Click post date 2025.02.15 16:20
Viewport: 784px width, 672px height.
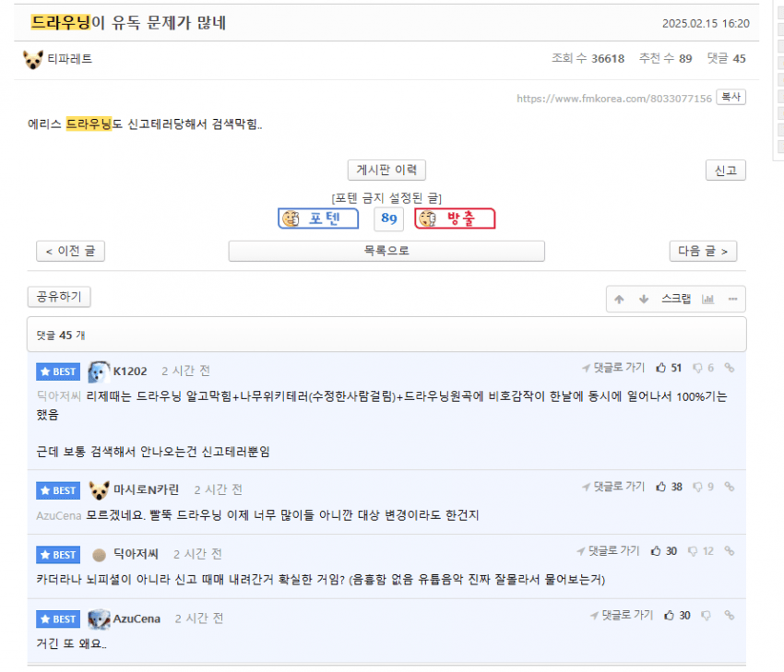pyautogui.click(x=706, y=23)
